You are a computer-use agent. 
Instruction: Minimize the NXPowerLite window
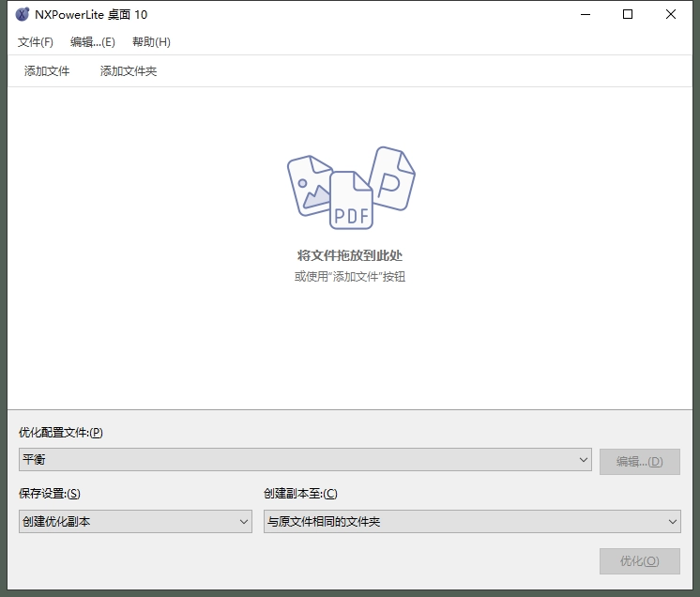pos(586,15)
